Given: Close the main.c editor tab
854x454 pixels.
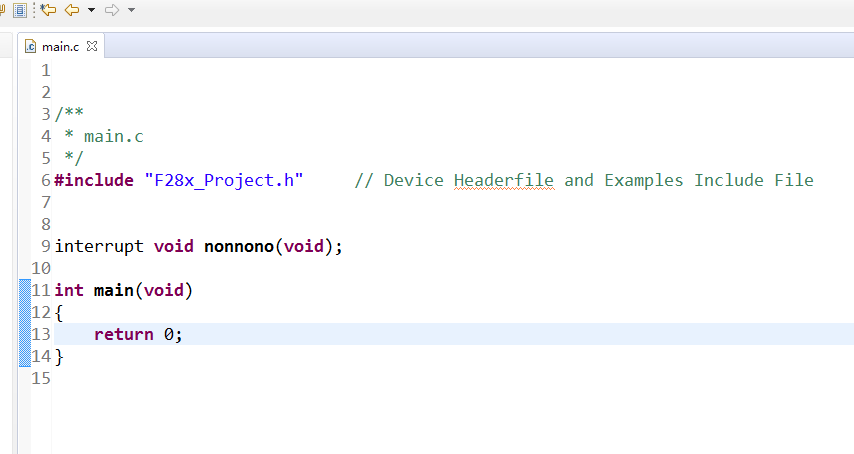Looking at the screenshot, I should tap(92, 46).
